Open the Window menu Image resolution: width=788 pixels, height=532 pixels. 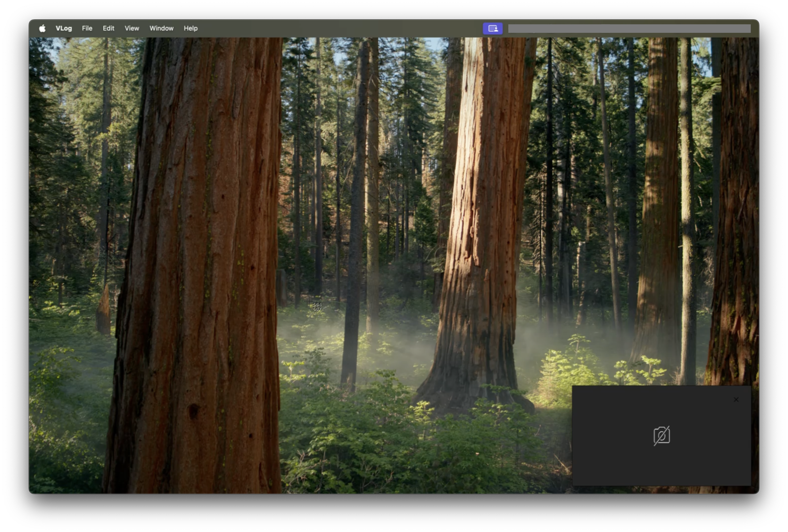tap(161, 28)
